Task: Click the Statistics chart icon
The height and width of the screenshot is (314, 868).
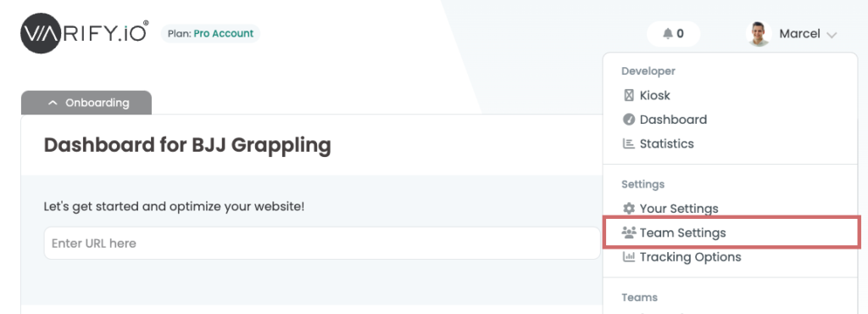Action: 629,143
